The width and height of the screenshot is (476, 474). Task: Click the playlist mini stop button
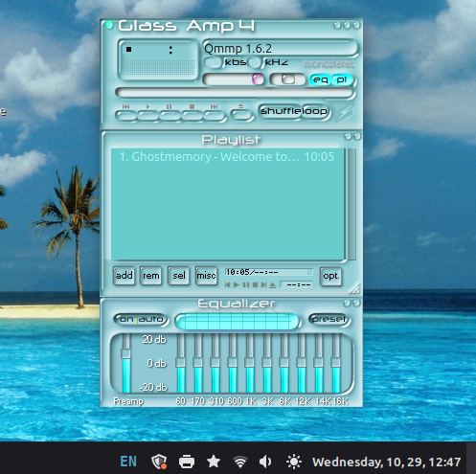(255, 284)
